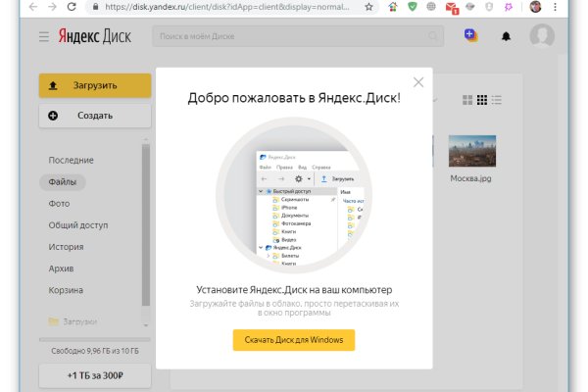
Task: Select Файлы in the sidebar
Action: [64, 181]
